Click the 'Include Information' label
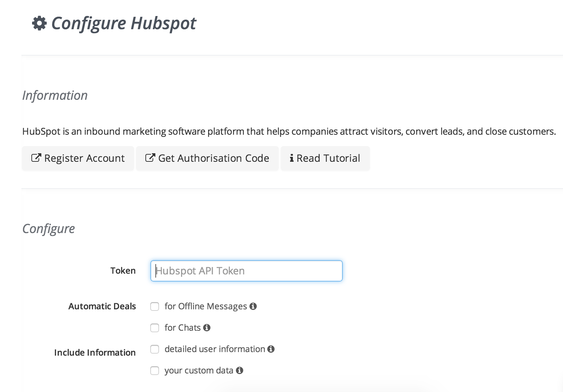The width and height of the screenshot is (563, 392). (x=95, y=352)
